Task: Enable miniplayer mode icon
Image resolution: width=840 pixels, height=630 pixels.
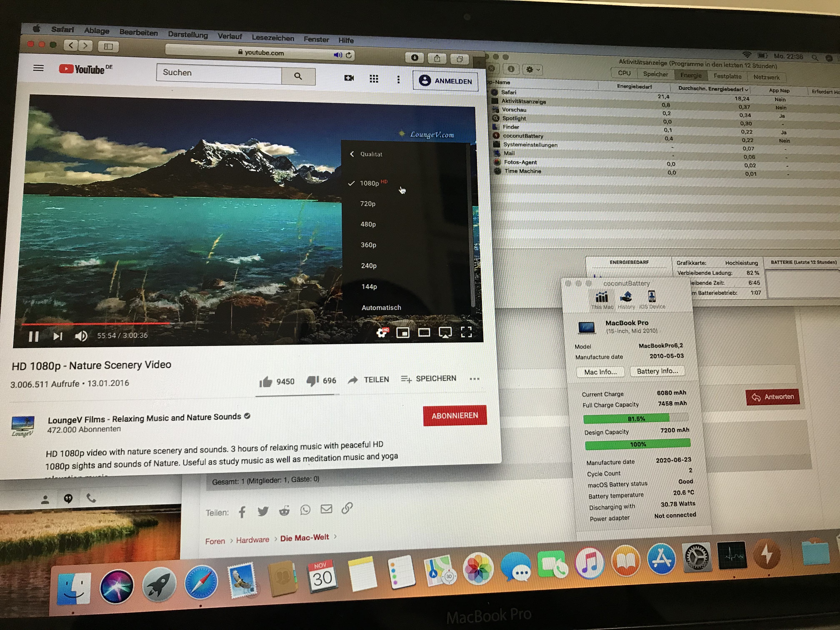Action: (402, 333)
